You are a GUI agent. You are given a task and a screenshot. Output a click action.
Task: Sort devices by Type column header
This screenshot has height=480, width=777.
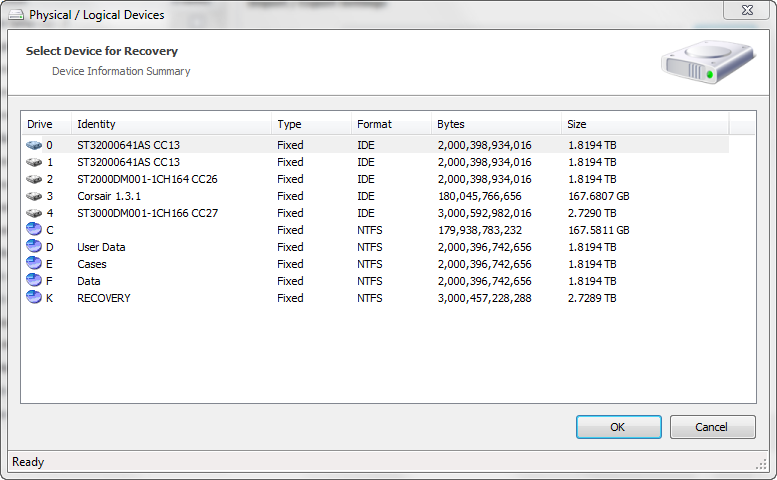tap(311, 124)
